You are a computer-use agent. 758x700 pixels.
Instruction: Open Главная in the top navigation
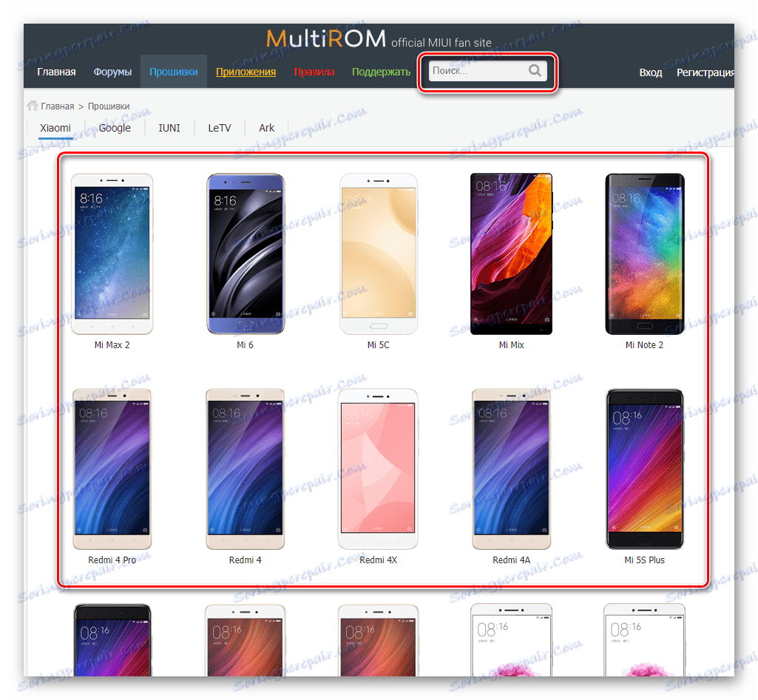coord(56,72)
